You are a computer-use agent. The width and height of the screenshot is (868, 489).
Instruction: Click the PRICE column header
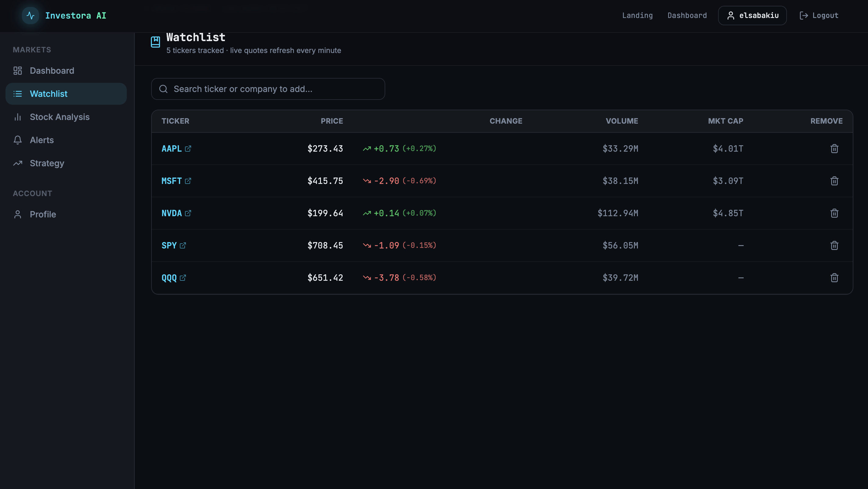332,121
